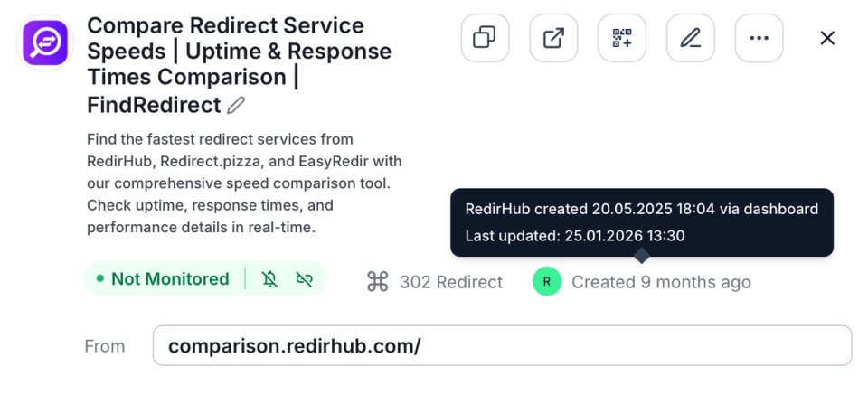This screenshot has width=868, height=395.
Task: Click the Last updated line in tooltip
Action: (x=575, y=236)
